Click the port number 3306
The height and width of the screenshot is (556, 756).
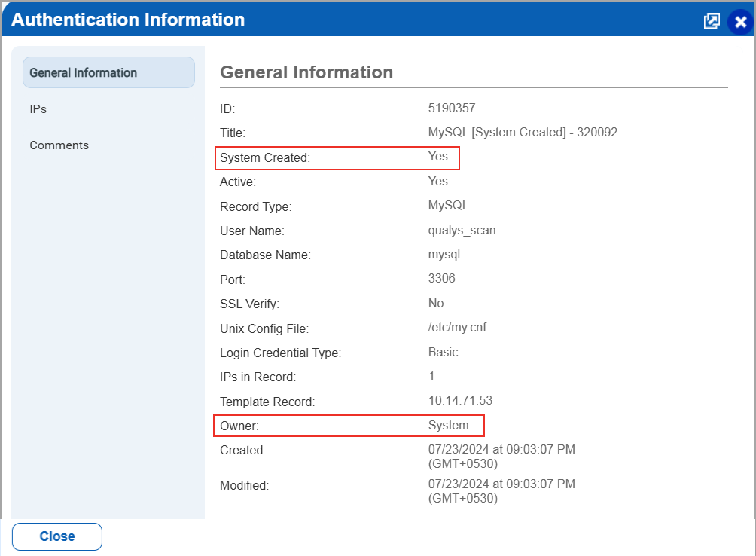442,279
